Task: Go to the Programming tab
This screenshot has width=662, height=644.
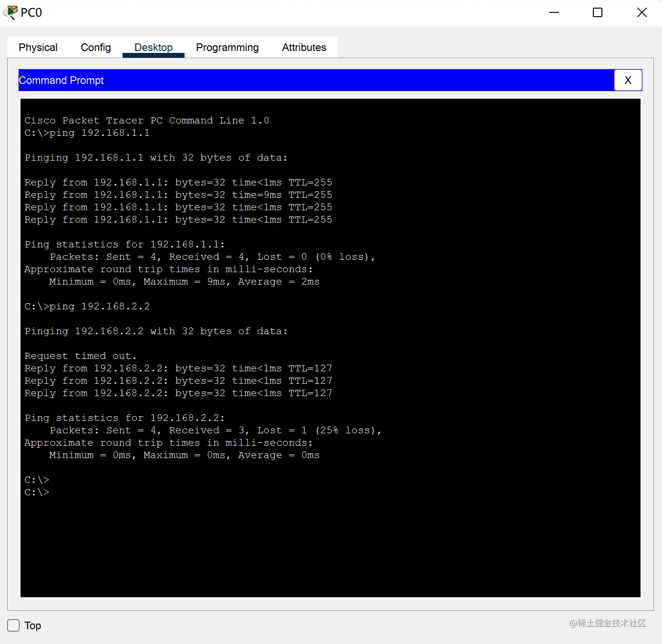Action: coord(228,48)
